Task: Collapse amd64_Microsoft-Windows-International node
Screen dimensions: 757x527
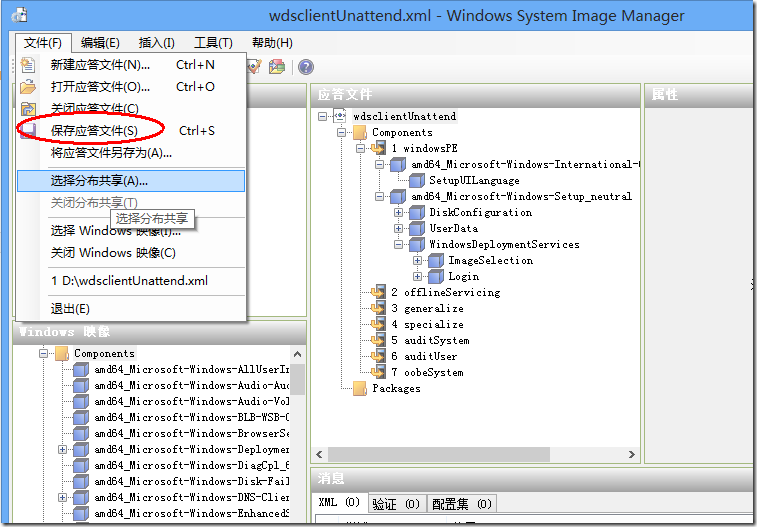Action: 379,164
